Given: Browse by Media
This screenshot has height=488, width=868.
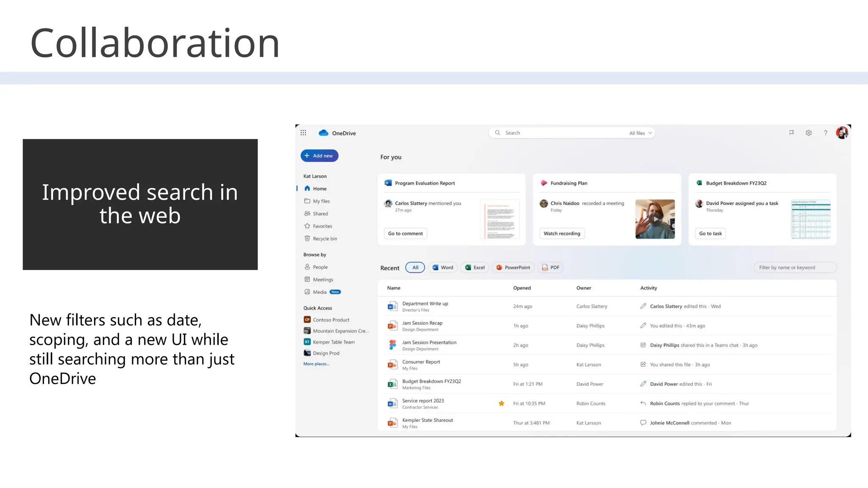Looking at the screenshot, I should pyautogui.click(x=322, y=292).
